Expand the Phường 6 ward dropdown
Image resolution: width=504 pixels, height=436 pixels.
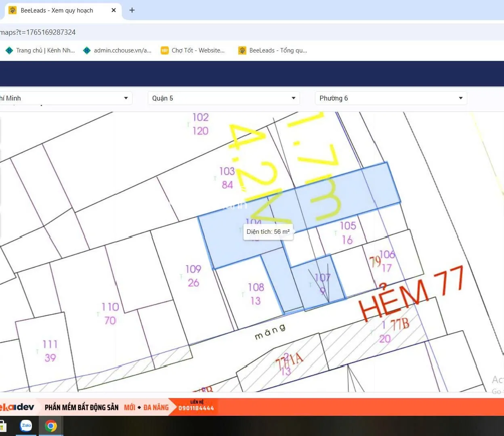pyautogui.click(x=391, y=98)
